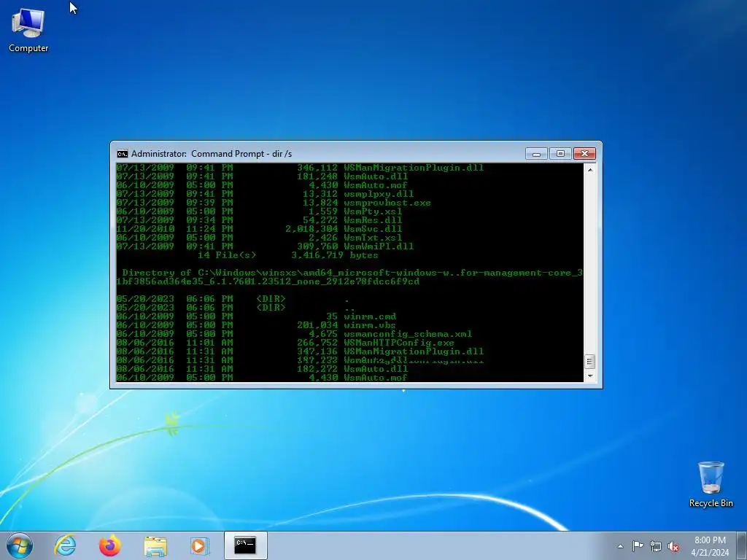Click the console scrollbar down arrow
Viewport: 747px width, 560px height.
coord(590,376)
